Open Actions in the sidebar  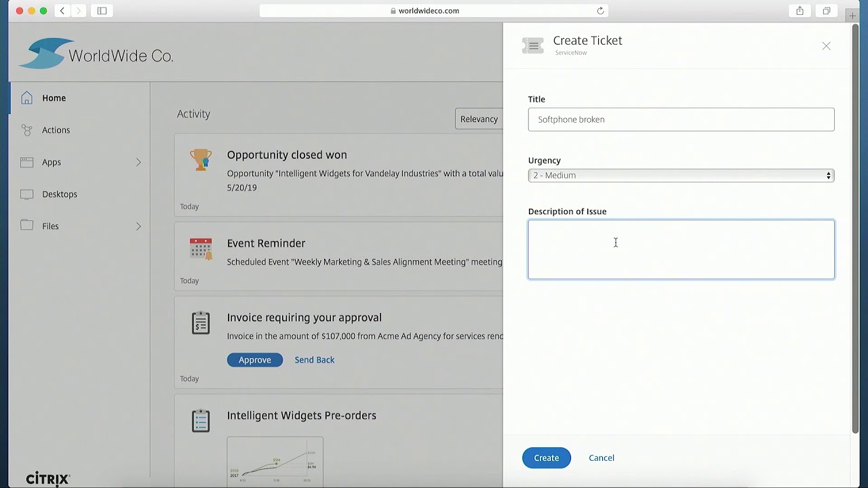(79, 130)
